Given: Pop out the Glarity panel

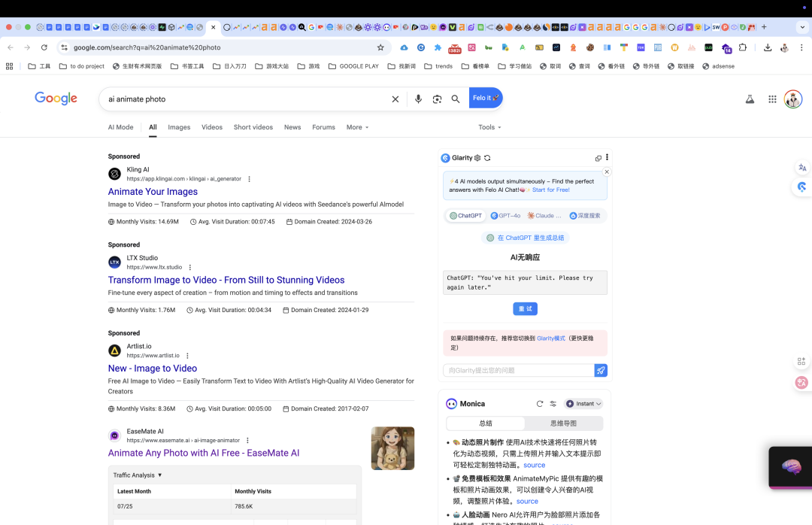Looking at the screenshot, I should [598, 158].
